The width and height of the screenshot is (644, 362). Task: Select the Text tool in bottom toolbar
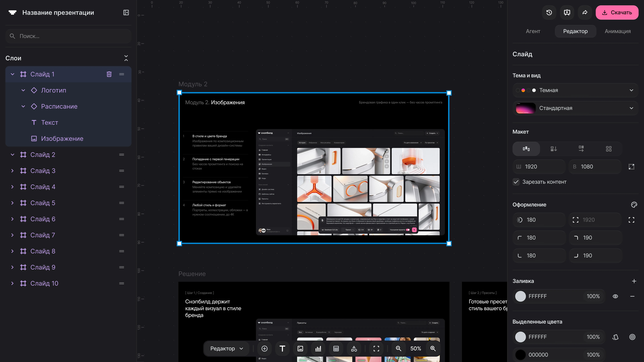click(x=282, y=348)
